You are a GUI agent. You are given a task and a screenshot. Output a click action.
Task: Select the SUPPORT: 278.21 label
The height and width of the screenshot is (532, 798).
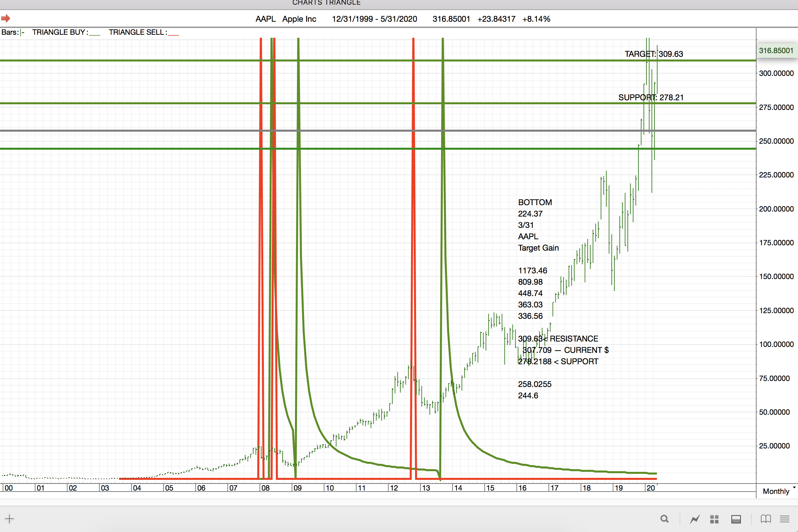pyautogui.click(x=651, y=97)
